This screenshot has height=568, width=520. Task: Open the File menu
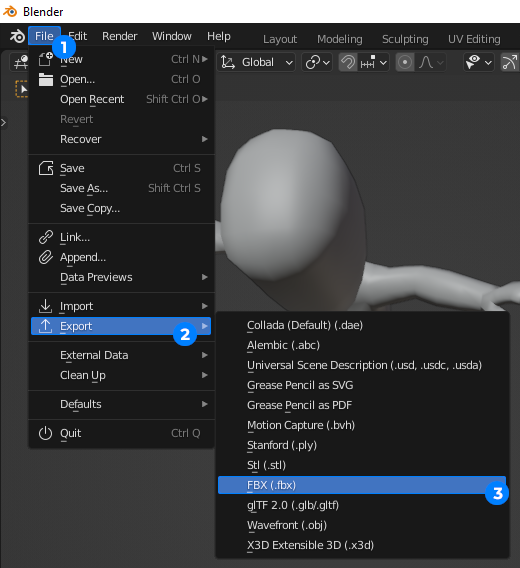(x=44, y=36)
